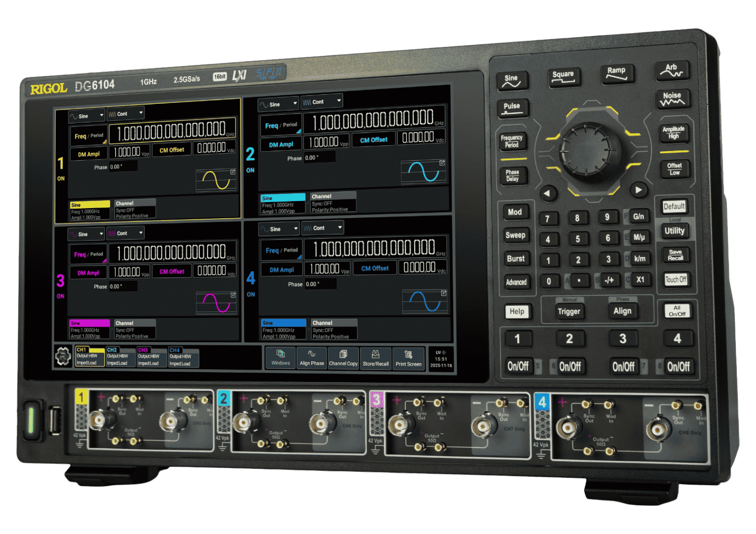The image size is (756, 534).
Task: Click the Trigger key
Action: [x=569, y=312]
